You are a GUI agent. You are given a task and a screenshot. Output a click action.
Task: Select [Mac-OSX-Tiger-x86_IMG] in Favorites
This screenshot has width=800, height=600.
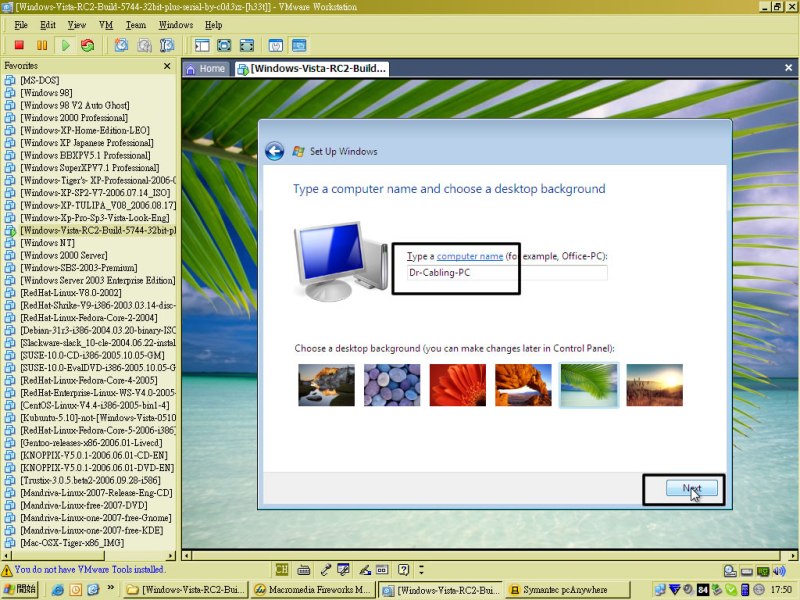pos(72,543)
